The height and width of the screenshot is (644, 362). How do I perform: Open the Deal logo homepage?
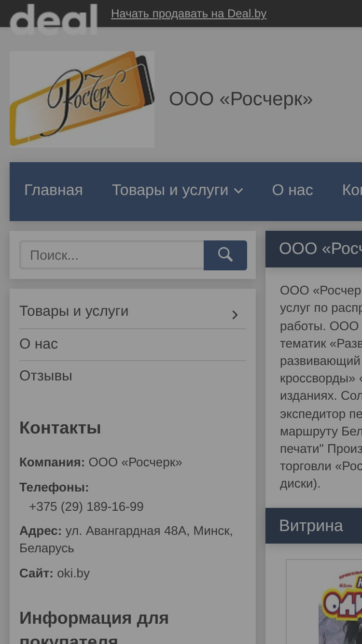click(54, 19)
